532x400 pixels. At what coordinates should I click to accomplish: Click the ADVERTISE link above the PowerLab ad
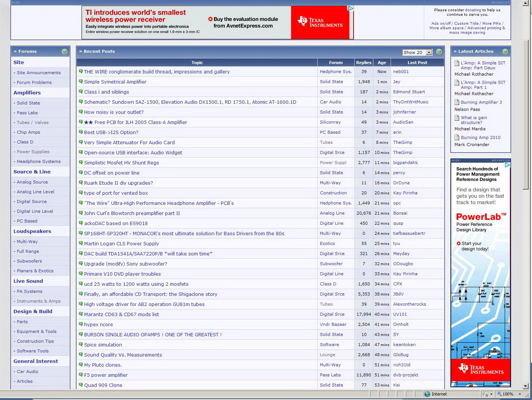500,160
